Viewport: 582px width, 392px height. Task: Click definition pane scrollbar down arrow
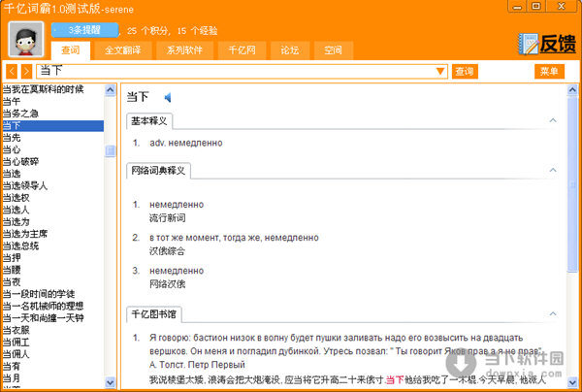point(572,382)
